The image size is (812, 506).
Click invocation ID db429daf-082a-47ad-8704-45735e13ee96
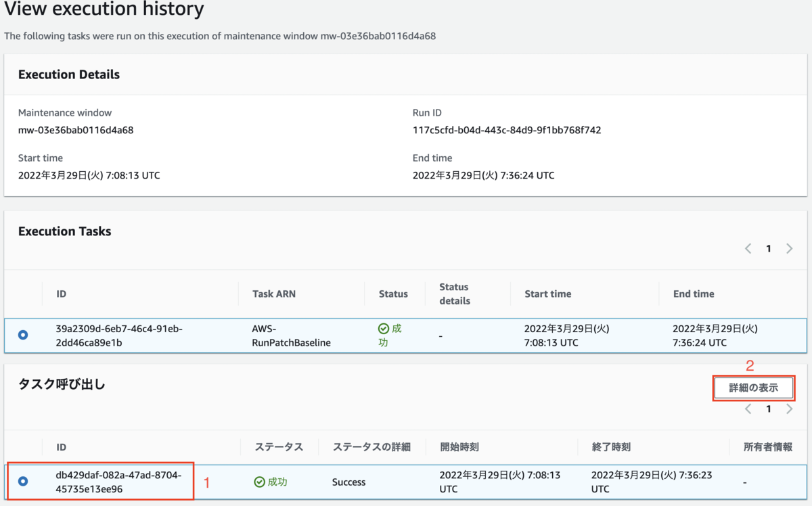118,482
